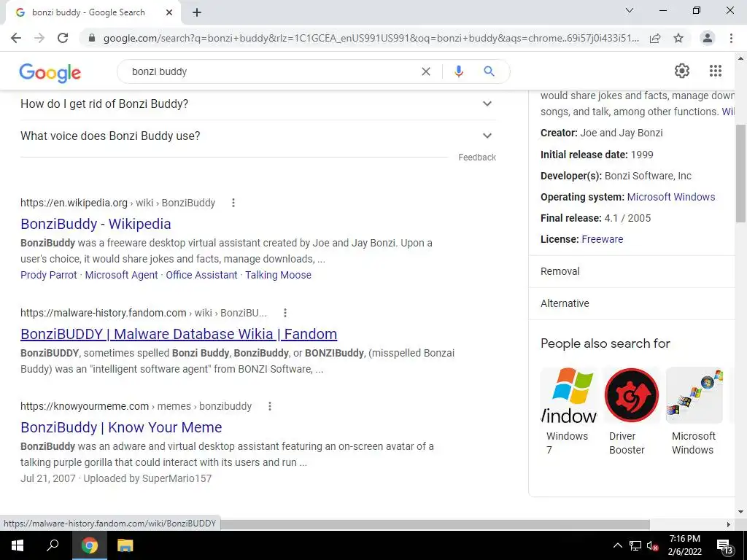Close the bonzi buddy search tab
747x560 pixels.
(169, 13)
